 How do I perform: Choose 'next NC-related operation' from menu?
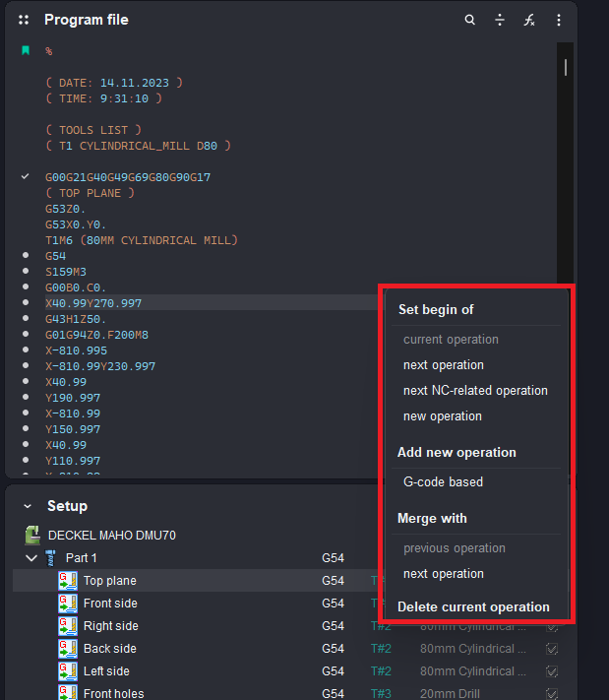(x=475, y=391)
